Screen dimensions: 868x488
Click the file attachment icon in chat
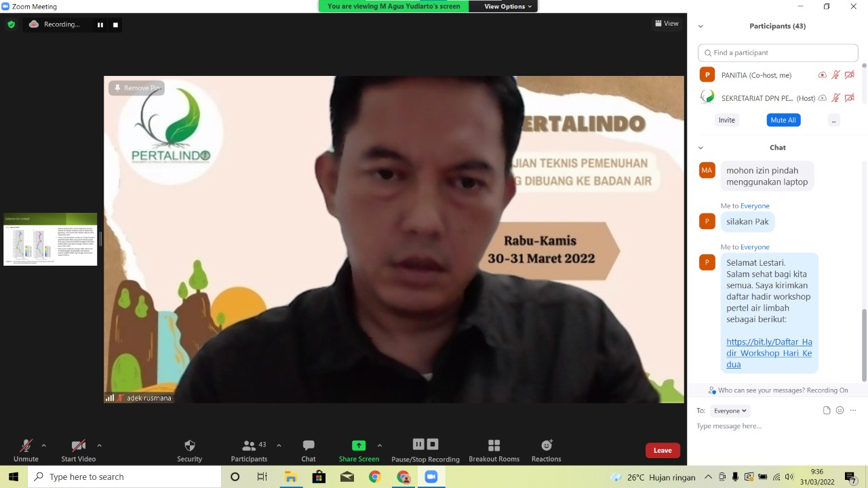827,410
